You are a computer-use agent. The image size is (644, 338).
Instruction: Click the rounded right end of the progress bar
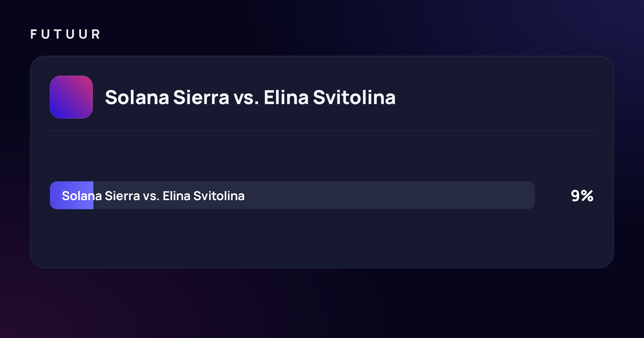point(530,195)
